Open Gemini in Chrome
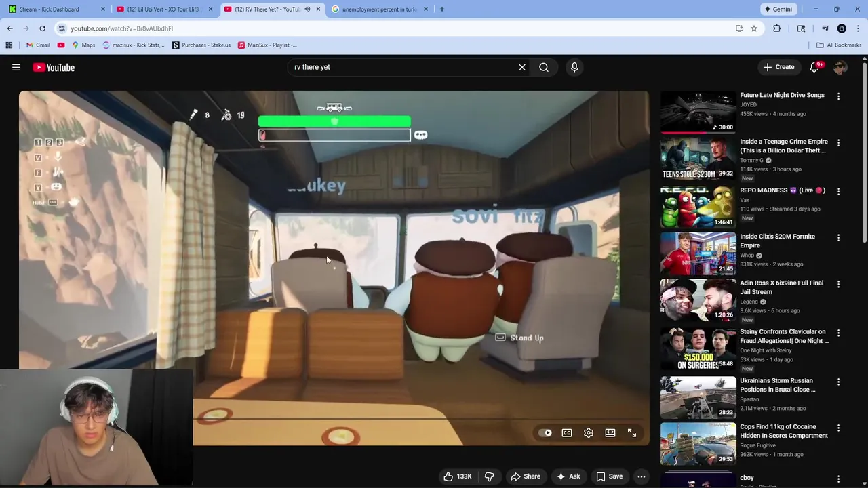 click(778, 9)
